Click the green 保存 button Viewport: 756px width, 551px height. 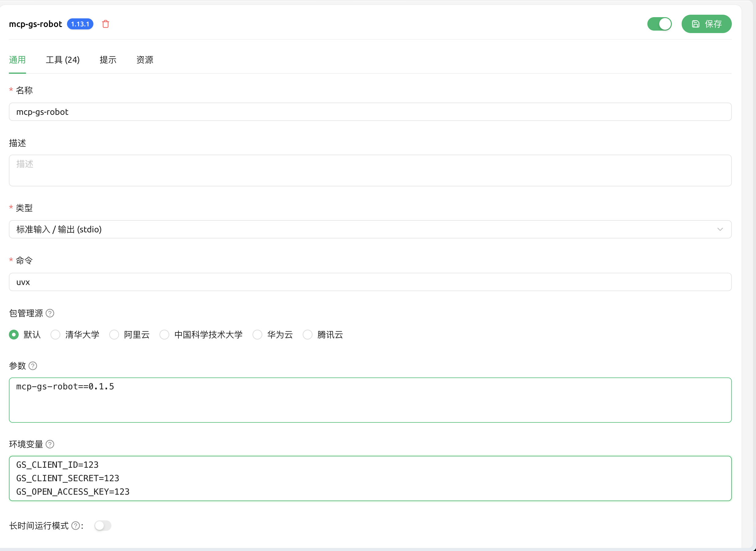[706, 24]
